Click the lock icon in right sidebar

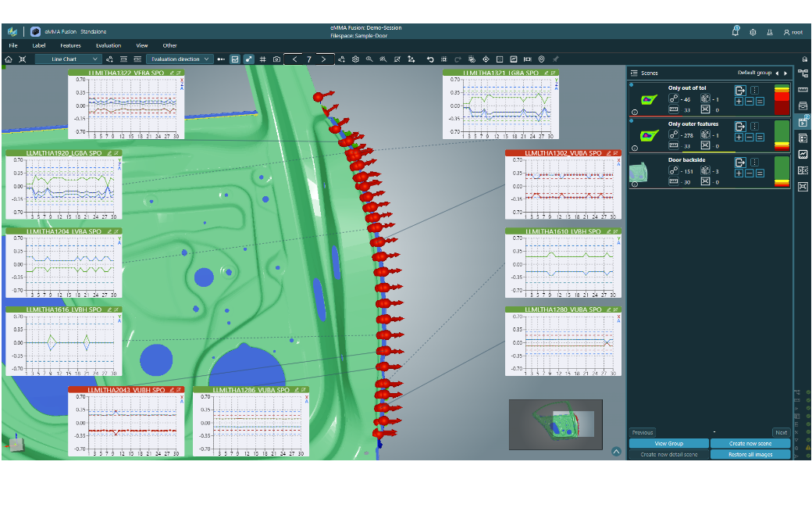[x=804, y=59]
